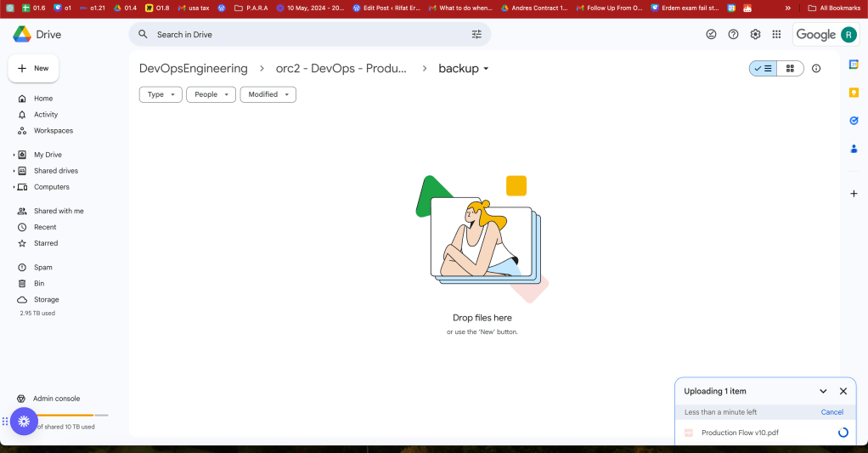This screenshot has height=453, width=868.
Task: Open the P.A.R.A bookmark folder
Action: click(x=251, y=8)
